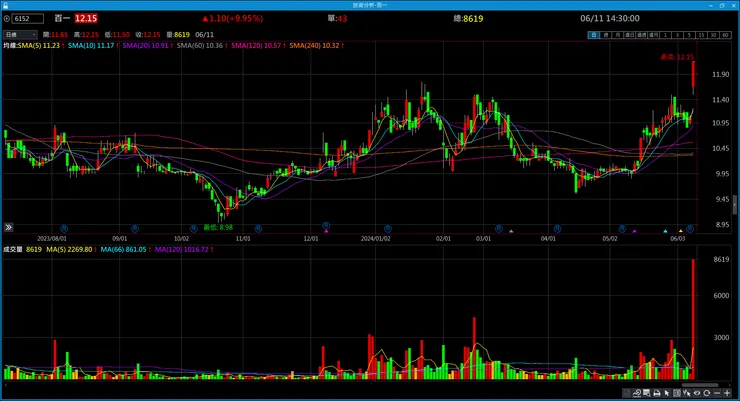Select the pointer cursor tool

pyautogui.click(x=667, y=393)
